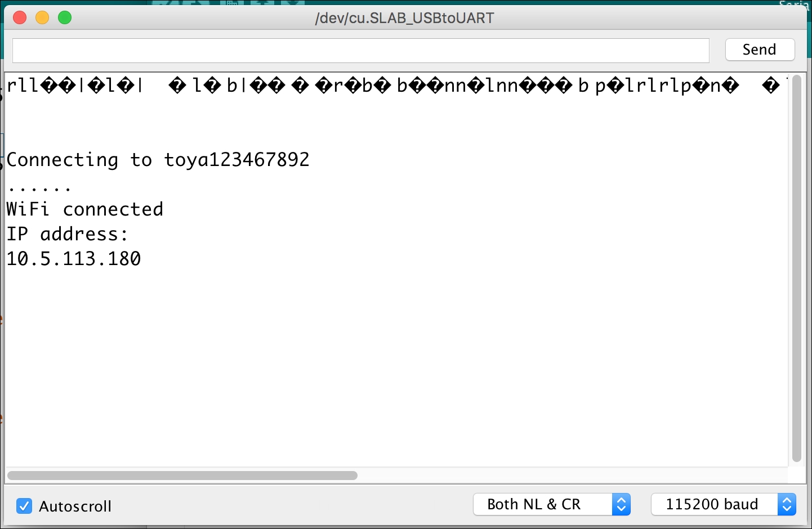
Task: Click the 'IP address:' output line
Action: point(68,234)
